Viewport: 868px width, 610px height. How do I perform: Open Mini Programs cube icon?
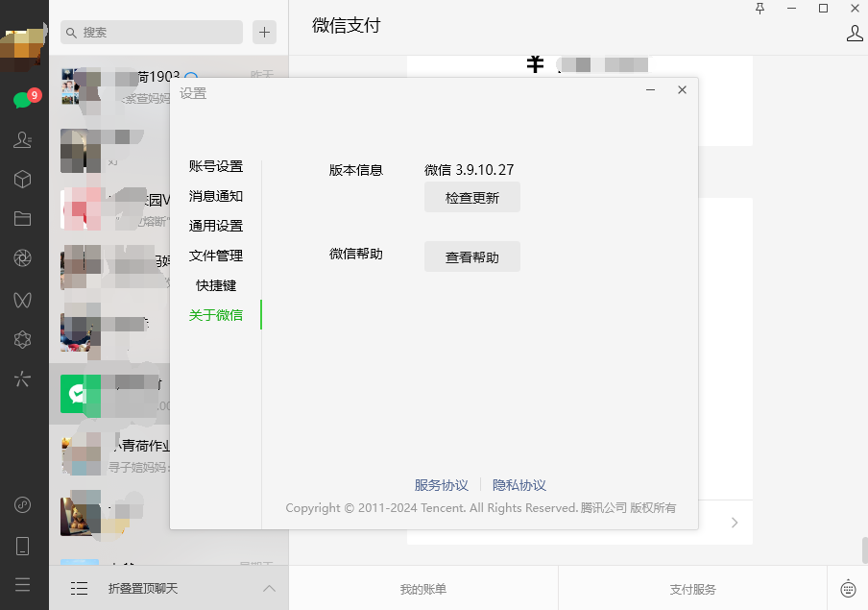(24, 179)
